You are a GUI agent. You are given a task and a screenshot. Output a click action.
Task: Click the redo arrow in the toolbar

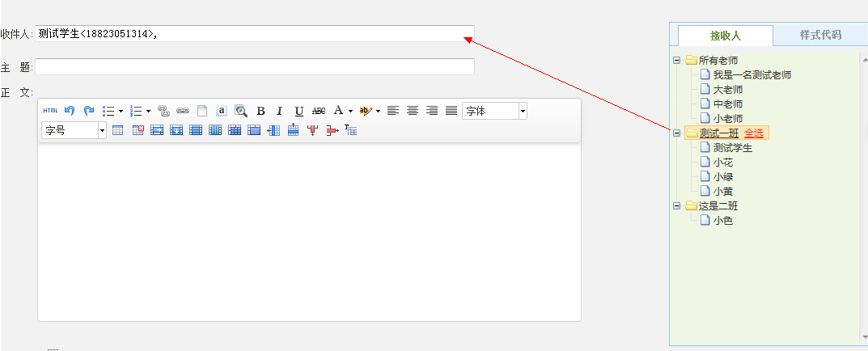(89, 111)
